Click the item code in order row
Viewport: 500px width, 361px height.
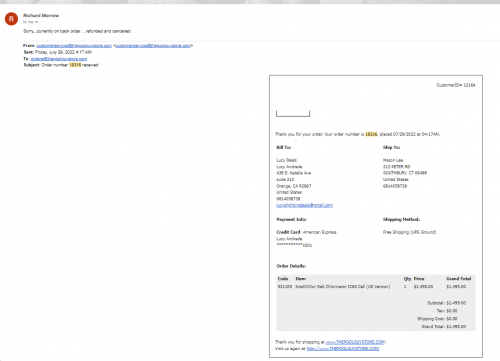[285, 287]
